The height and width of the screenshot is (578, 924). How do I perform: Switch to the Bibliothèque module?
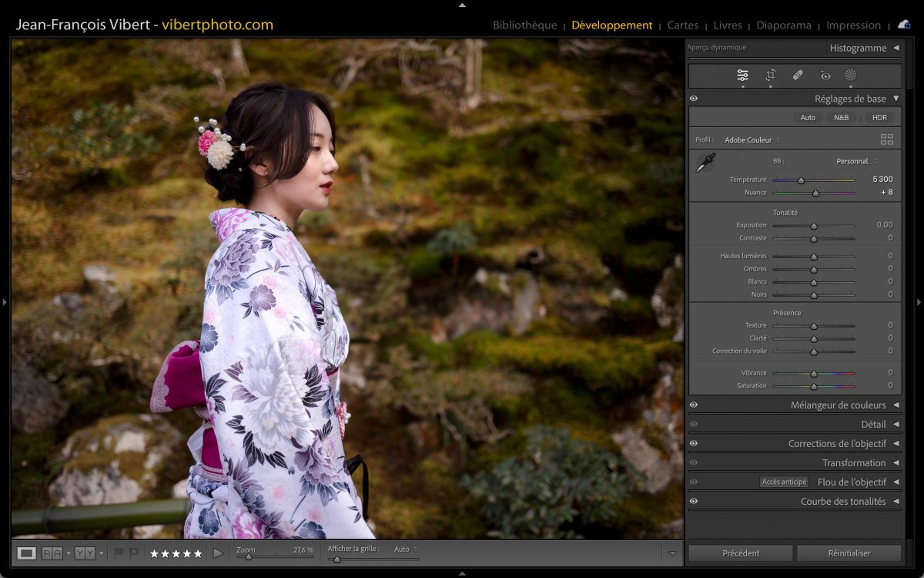tap(524, 25)
